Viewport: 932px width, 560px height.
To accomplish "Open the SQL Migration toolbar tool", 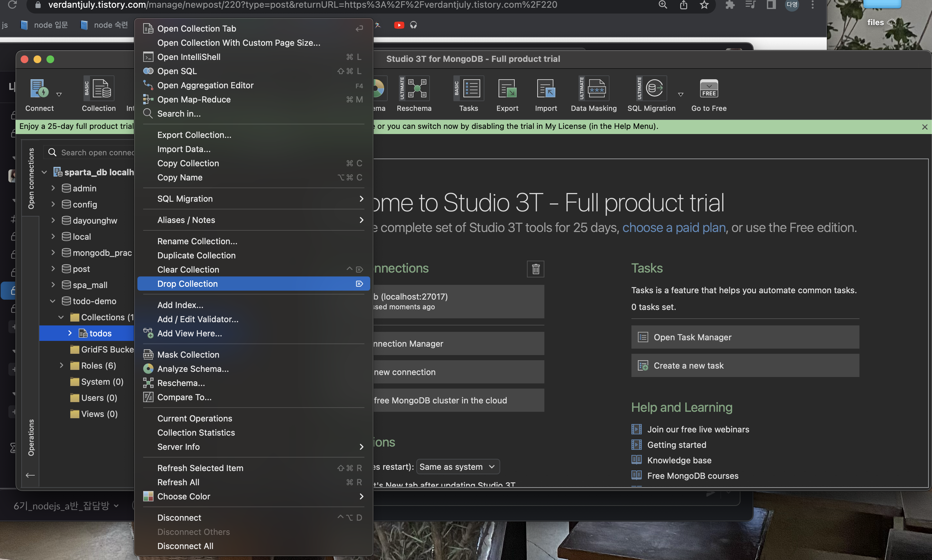I will pyautogui.click(x=651, y=89).
